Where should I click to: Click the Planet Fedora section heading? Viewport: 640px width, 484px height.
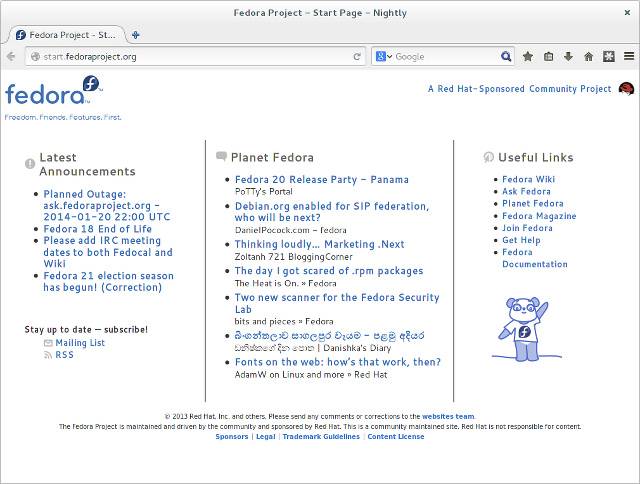pyautogui.click(x=272, y=158)
